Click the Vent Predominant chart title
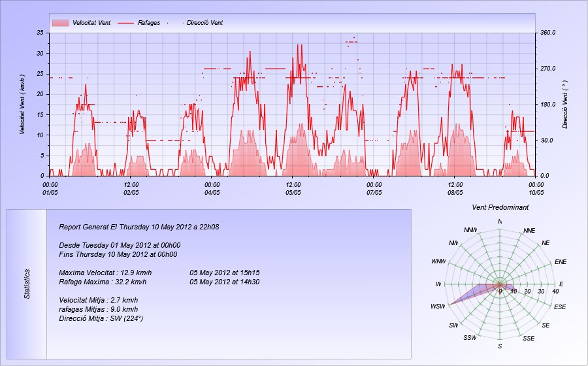 [x=500, y=207]
